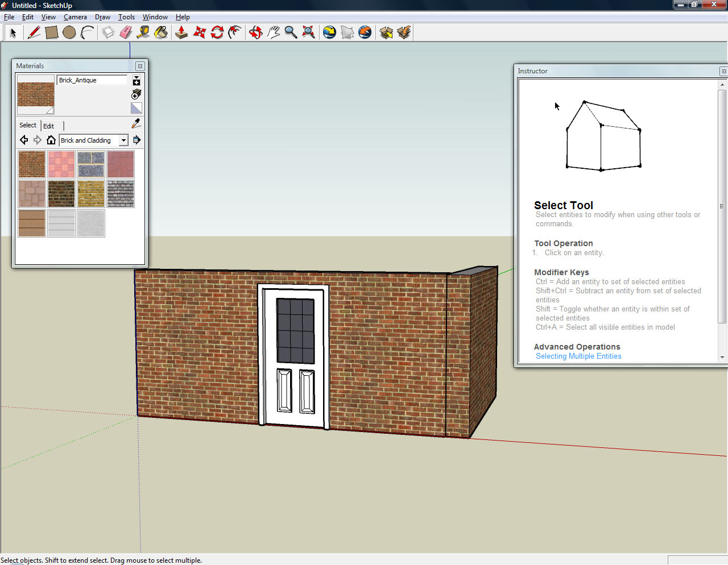Image resolution: width=728 pixels, height=565 pixels.
Task: Choose the Rectangle drawing tool
Action: [x=52, y=32]
